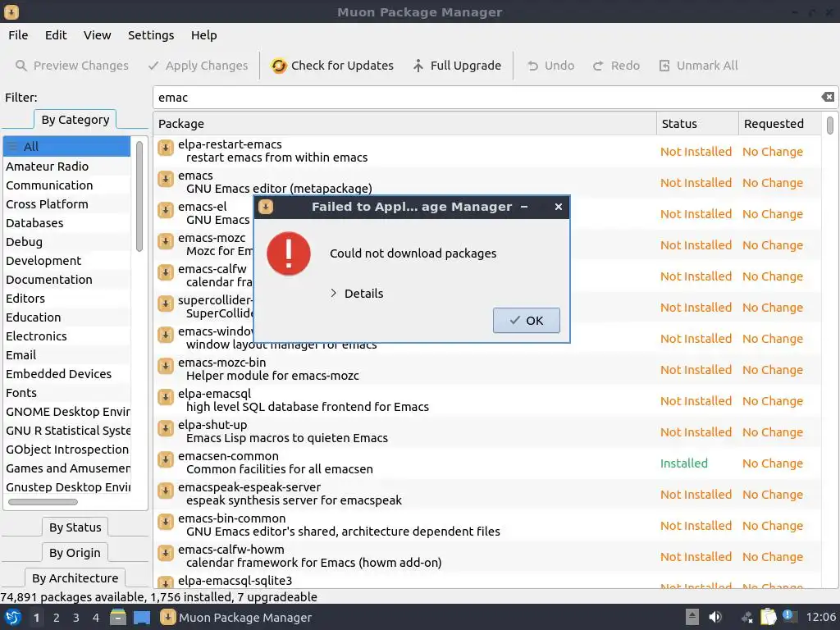The image size is (840, 630).
Task: Click the Preview Changes magnifier icon
Action: (21, 66)
